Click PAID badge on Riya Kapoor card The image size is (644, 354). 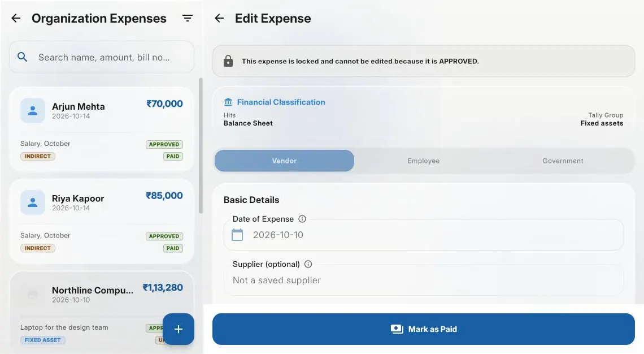172,248
